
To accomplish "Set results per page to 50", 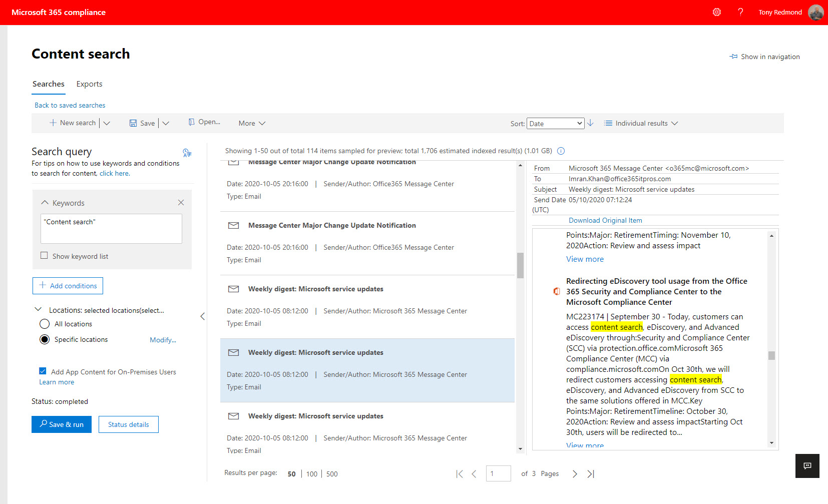I will coord(291,474).
